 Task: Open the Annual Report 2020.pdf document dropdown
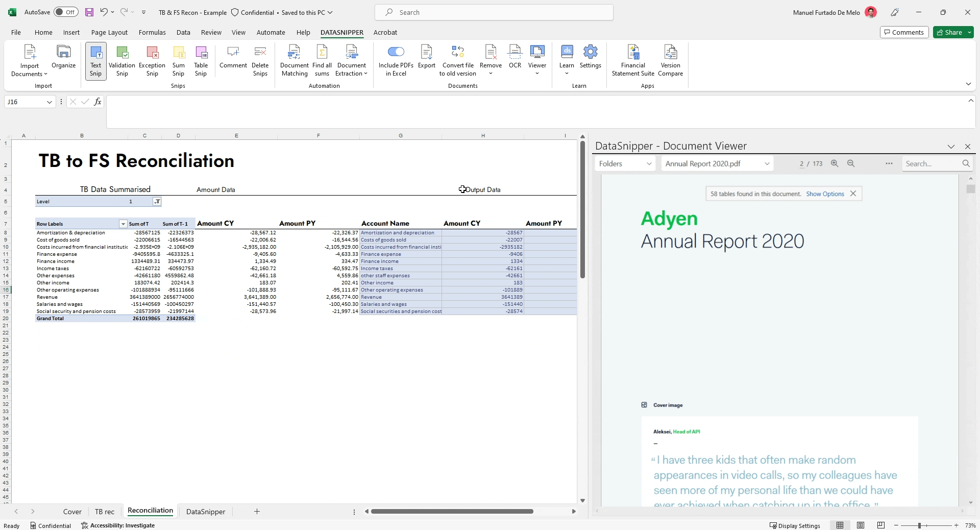pos(768,163)
